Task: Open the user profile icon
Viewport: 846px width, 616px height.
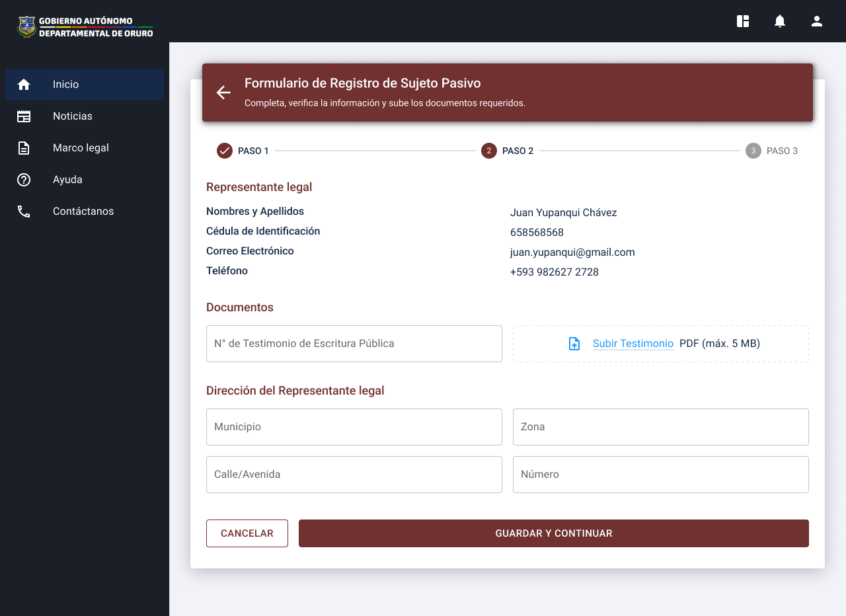Action: coord(817,21)
